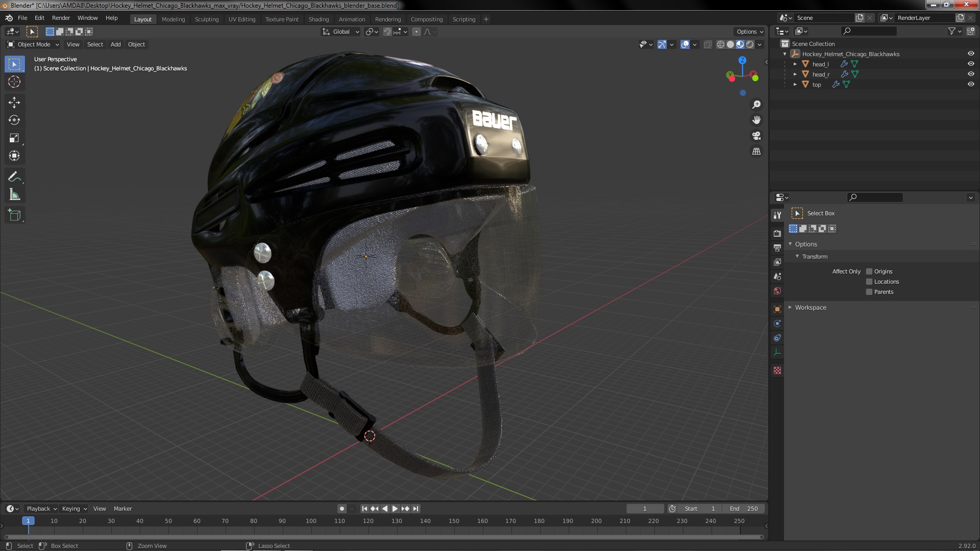
Task: Switch to UV Editing workspace tab
Action: tap(242, 19)
